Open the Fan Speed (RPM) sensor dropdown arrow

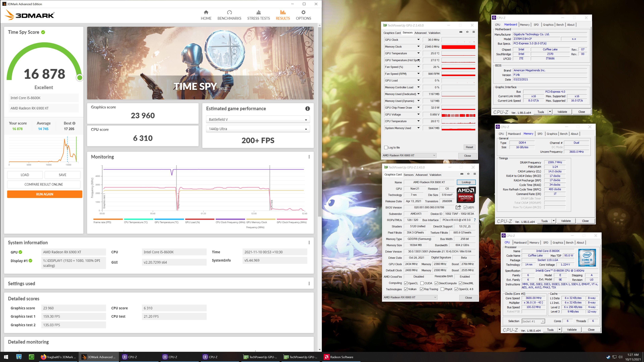click(x=418, y=73)
